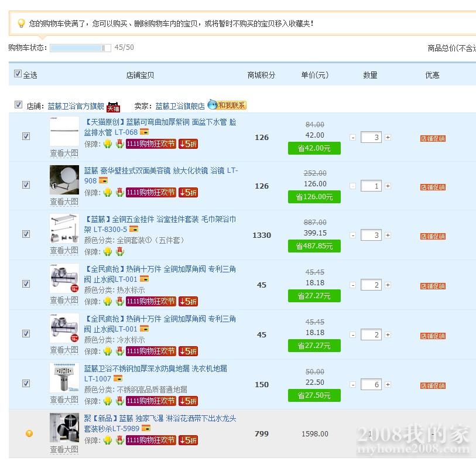Click the credit card icon after LT-8300-5
This screenshot has height=461, width=476.
pyautogui.click(x=133, y=229)
